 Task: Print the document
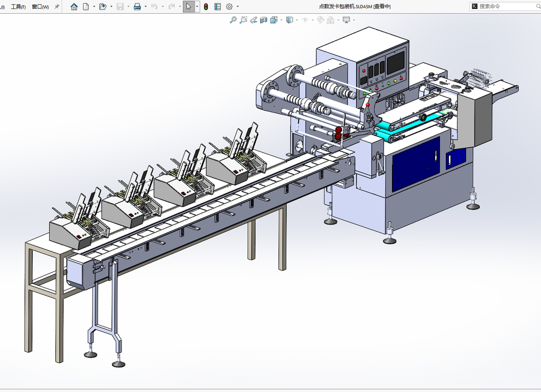(x=137, y=6)
